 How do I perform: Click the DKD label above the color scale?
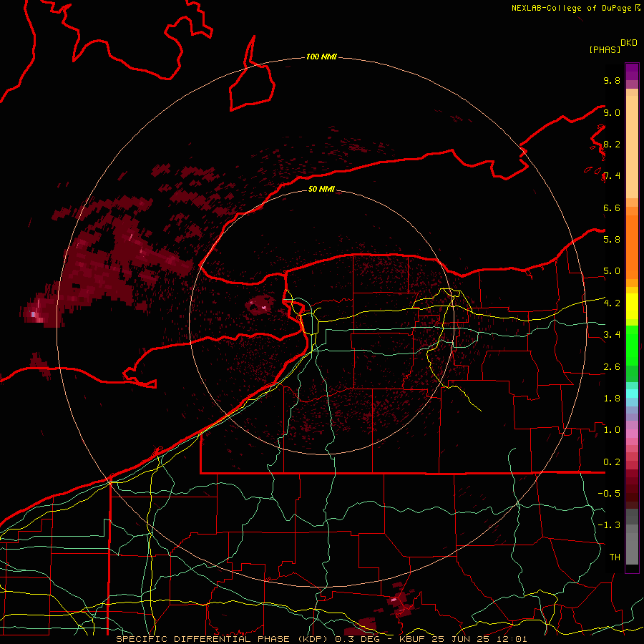pyautogui.click(x=629, y=43)
